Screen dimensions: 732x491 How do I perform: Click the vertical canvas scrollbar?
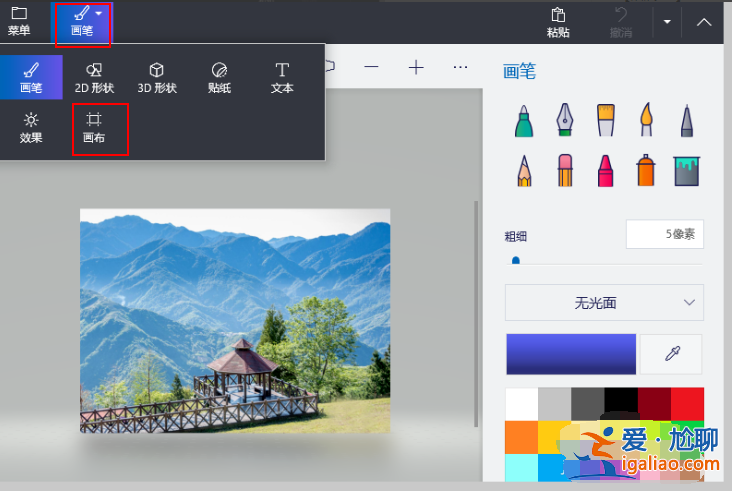[476, 314]
